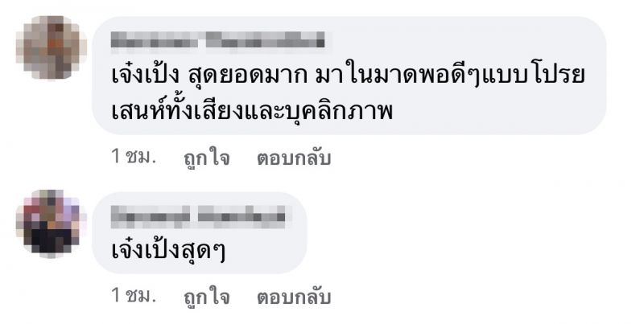The height and width of the screenshot is (324, 644).
Task: Click 'ถูกใจ' under the first comment
Action: (207, 158)
